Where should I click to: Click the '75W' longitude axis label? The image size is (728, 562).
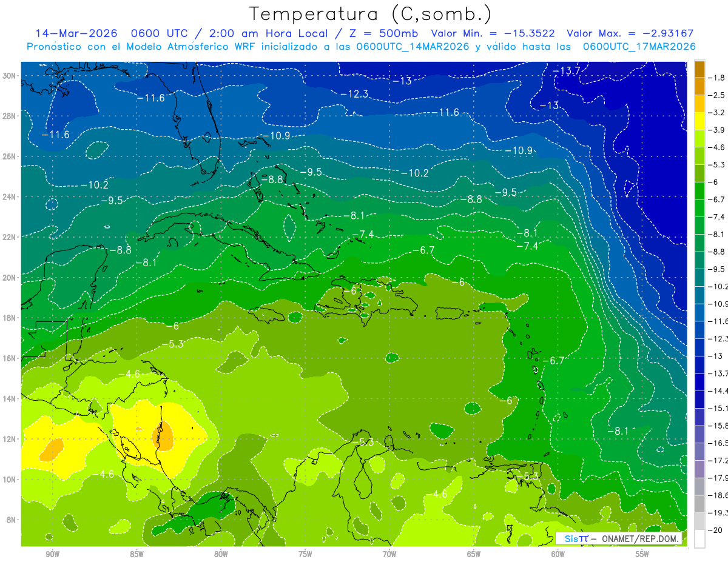[305, 554]
